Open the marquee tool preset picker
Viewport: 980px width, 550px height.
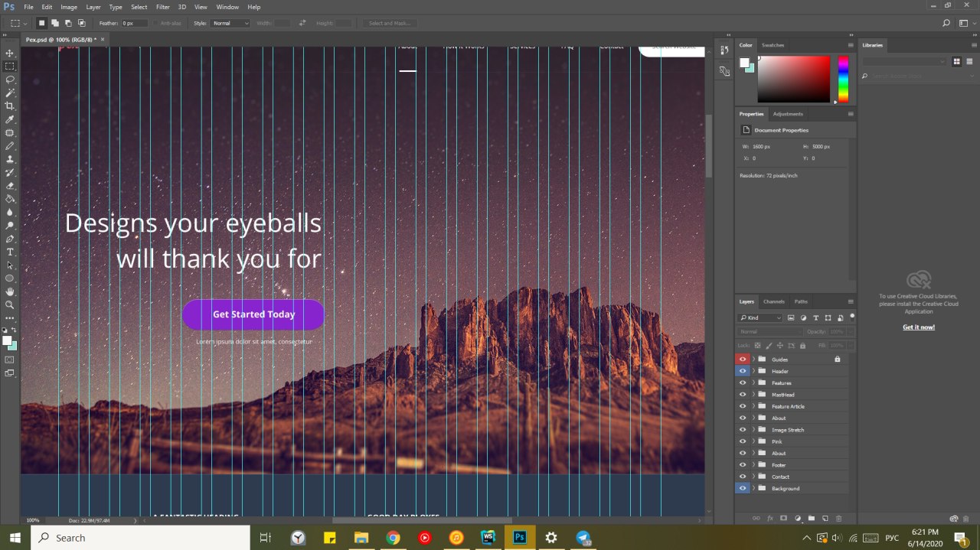(18, 24)
